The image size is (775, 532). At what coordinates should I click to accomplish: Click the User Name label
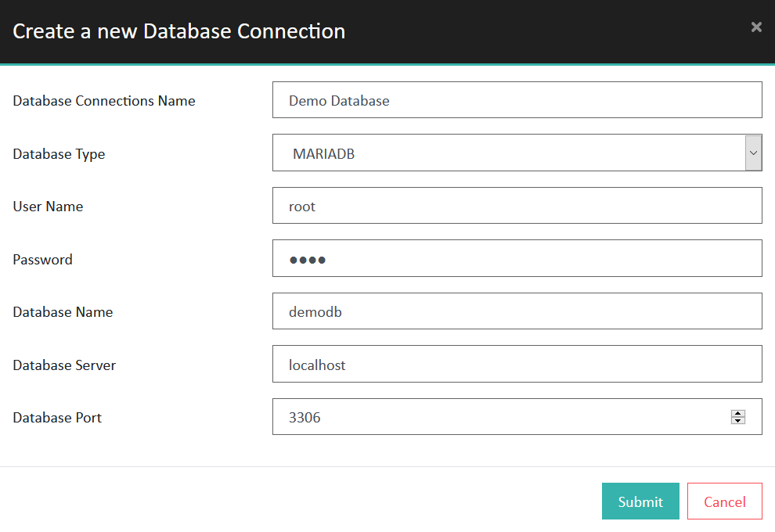click(48, 207)
